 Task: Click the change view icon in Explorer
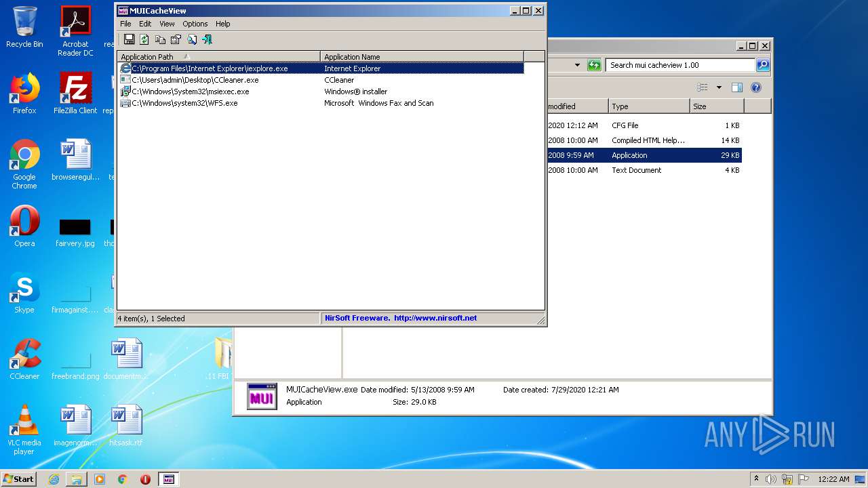[703, 87]
